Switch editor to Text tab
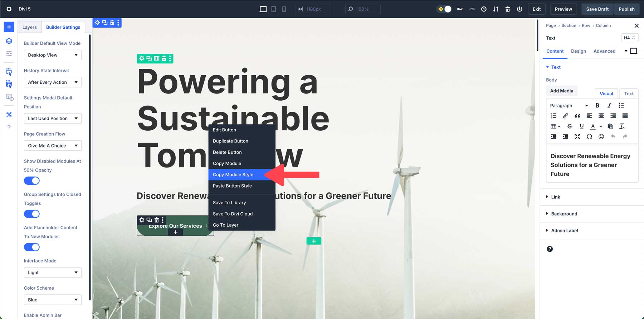644x319 pixels. [629, 93]
